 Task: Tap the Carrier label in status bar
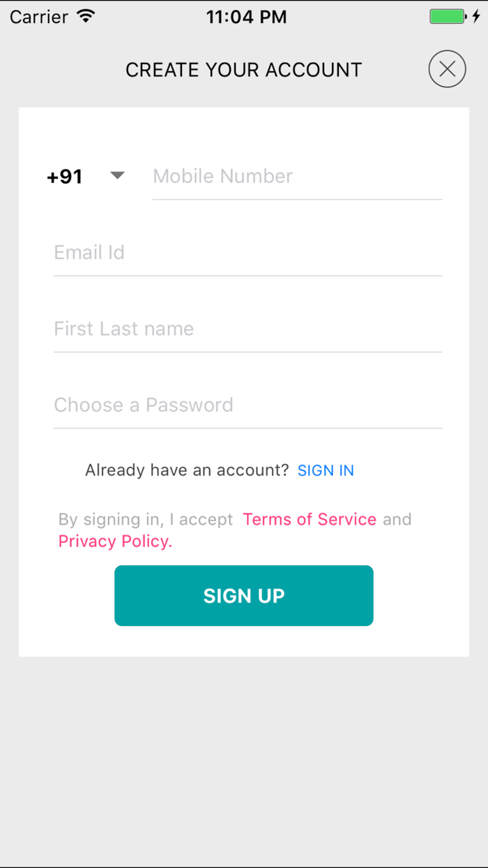39,17
